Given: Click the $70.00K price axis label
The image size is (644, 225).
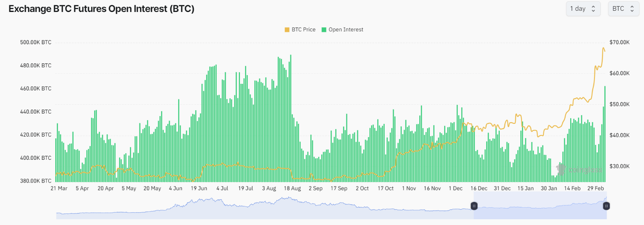Looking at the screenshot, I should tap(619, 43).
